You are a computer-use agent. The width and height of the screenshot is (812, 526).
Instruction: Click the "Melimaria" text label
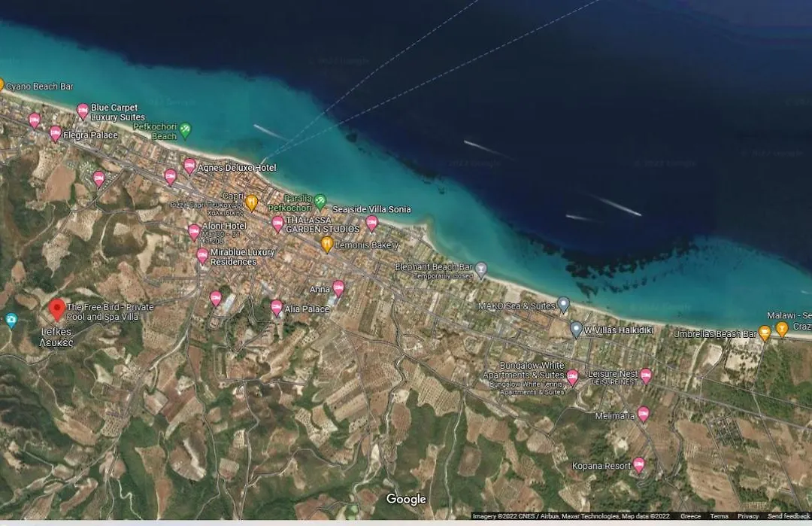pos(615,415)
